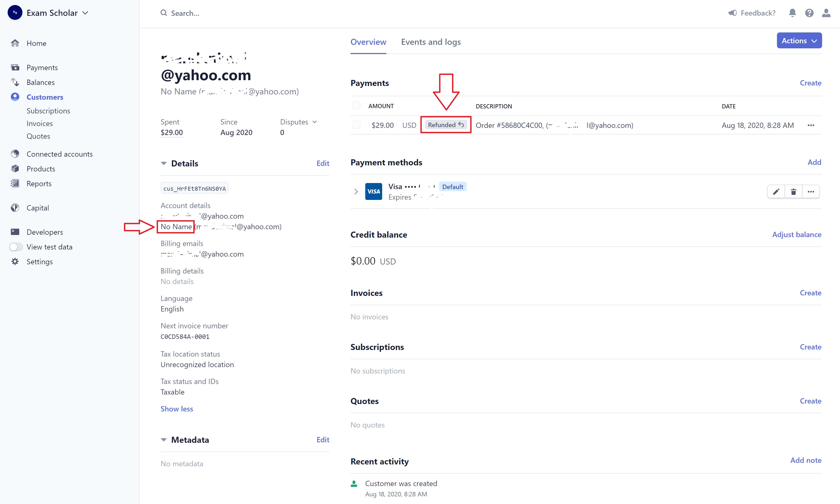This screenshot has width=840, height=504.
Task: Check the select-all payments checkbox
Action: pos(356,105)
